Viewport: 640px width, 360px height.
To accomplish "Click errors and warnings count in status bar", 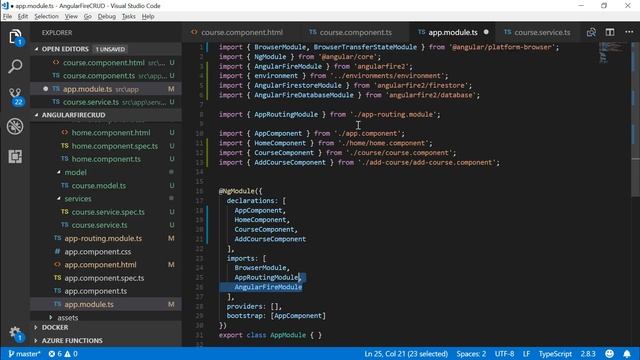I will 63,354.
